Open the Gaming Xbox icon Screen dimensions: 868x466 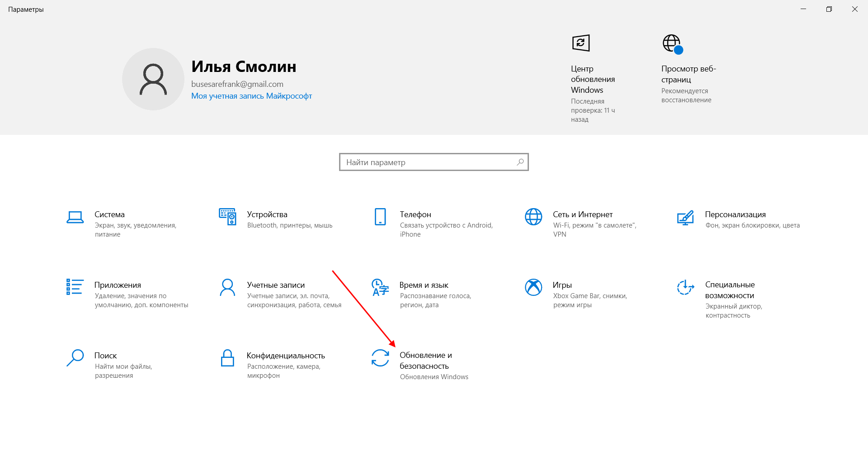coord(533,287)
